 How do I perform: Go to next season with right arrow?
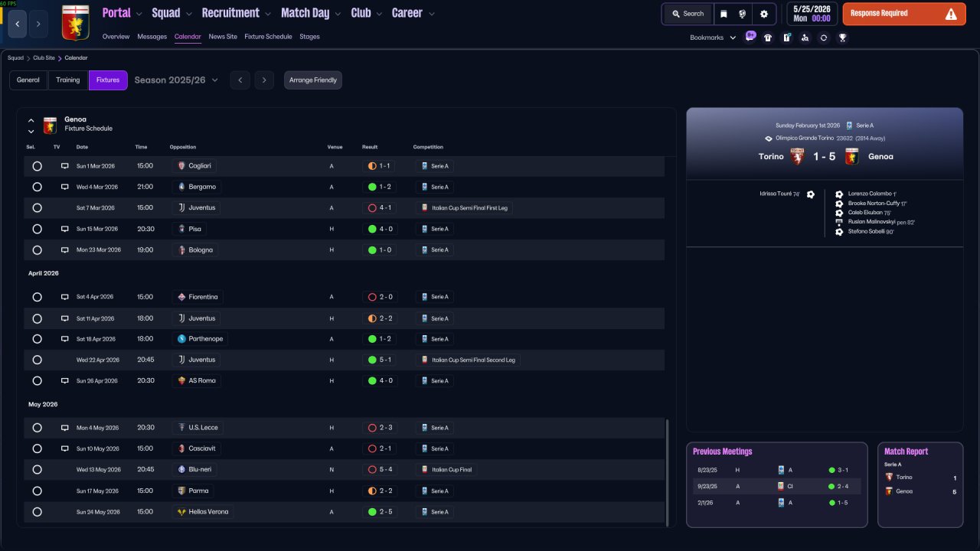264,80
